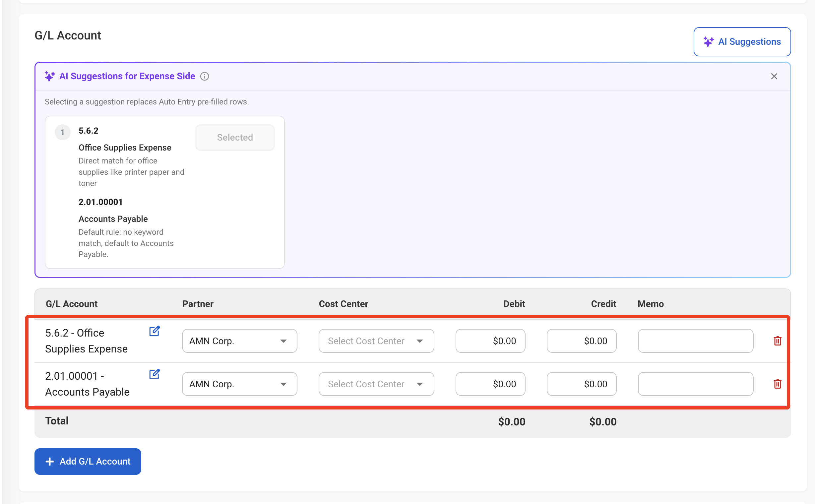This screenshot has height=504, width=815.
Task: Focus Credit field in Office Supplies Expense row
Action: point(581,341)
